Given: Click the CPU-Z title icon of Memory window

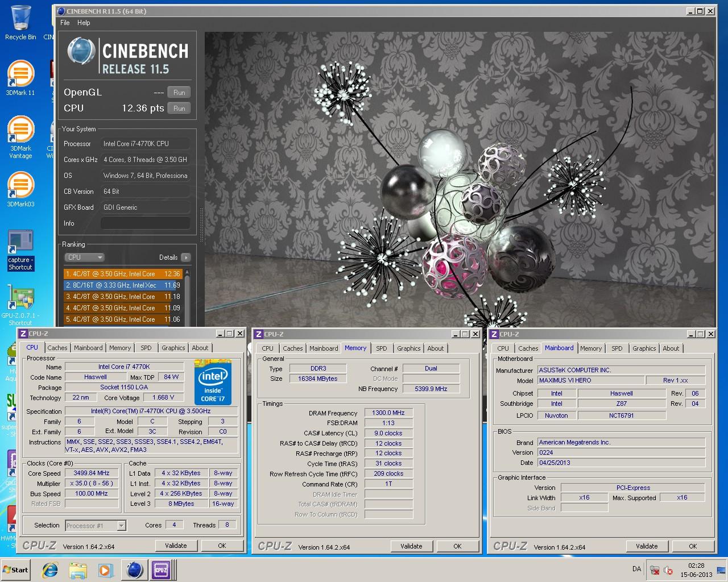Looking at the screenshot, I should tap(259, 334).
